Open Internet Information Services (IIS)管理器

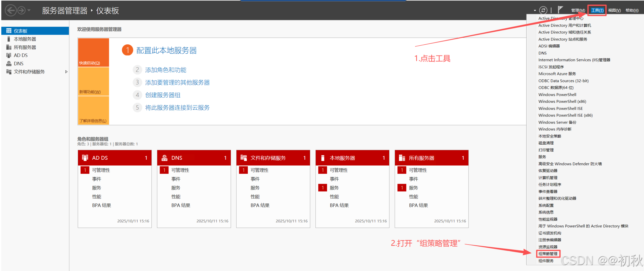pyautogui.click(x=574, y=60)
